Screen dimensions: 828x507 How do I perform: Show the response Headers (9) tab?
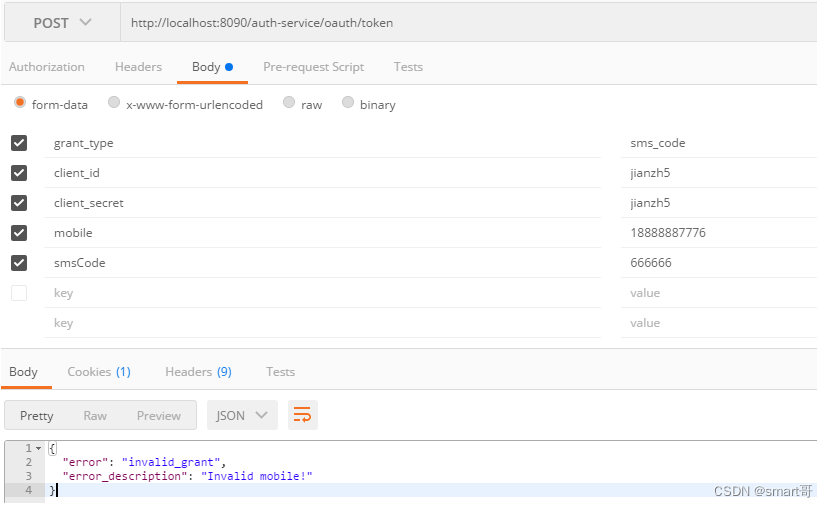[199, 372]
